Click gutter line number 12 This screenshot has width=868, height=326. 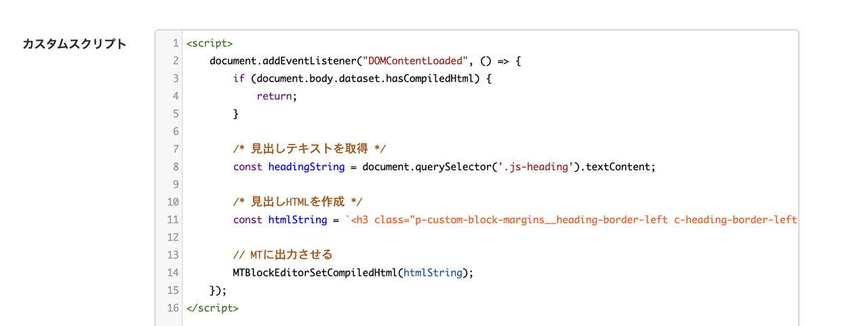[x=172, y=238]
